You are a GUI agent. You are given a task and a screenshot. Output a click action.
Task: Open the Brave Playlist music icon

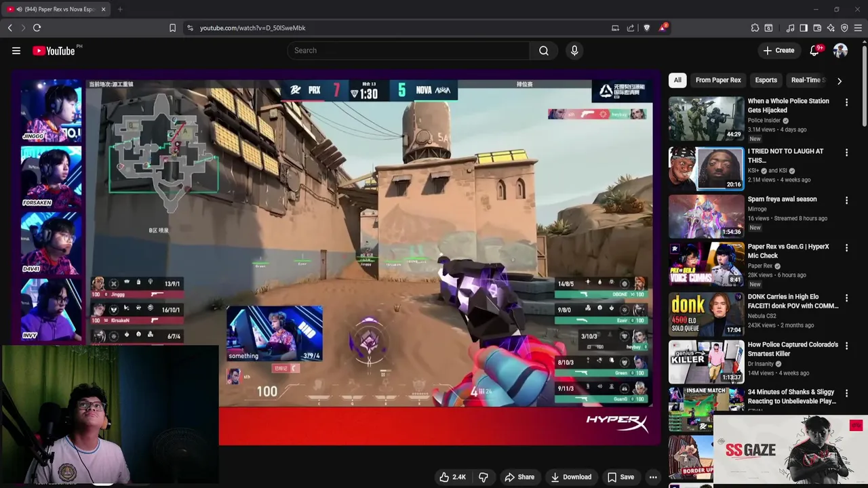point(790,28)
